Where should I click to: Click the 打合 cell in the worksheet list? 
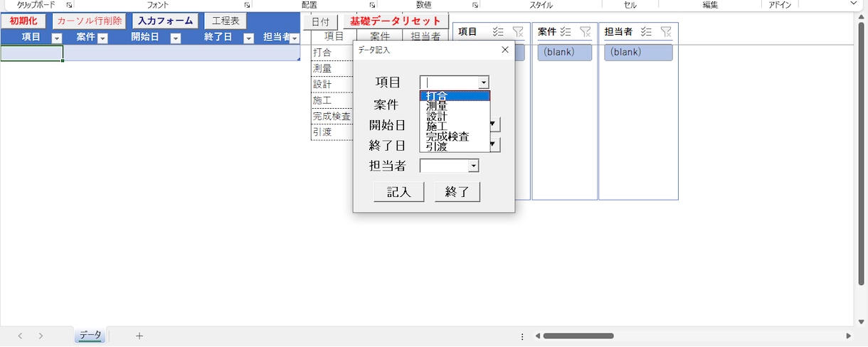pos(333,53)
